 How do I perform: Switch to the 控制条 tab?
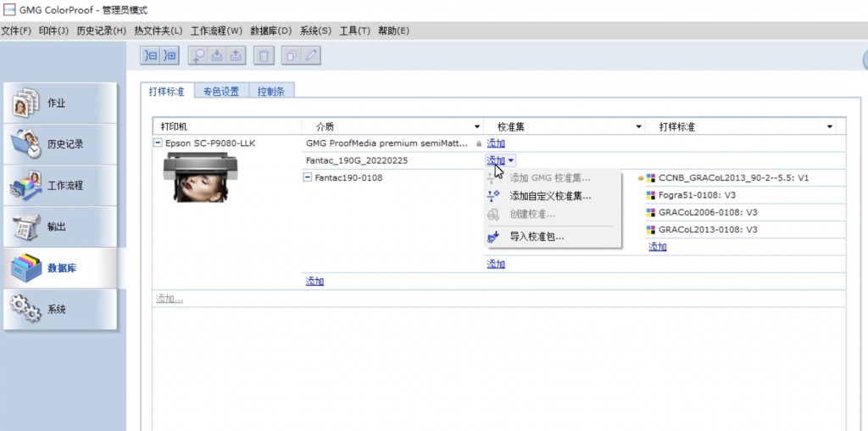271,92
